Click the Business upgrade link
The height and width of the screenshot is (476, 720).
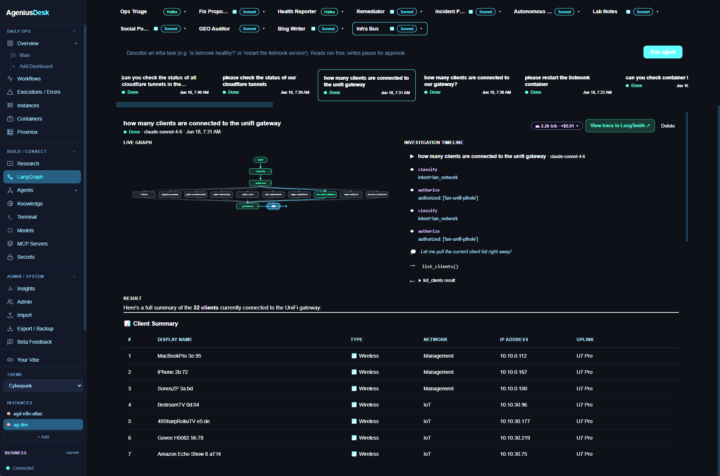coord(72,453)
